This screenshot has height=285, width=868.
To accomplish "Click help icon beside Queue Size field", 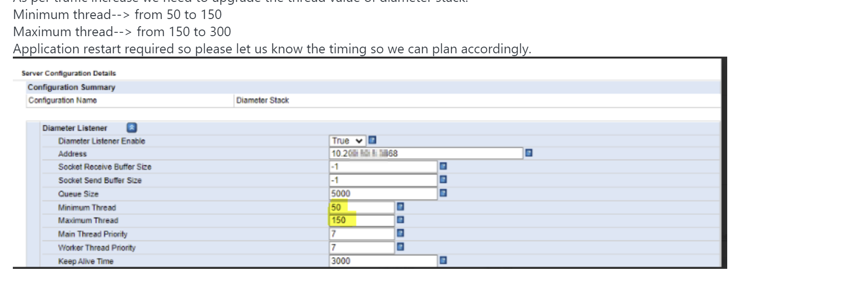I will coord(443,193).
